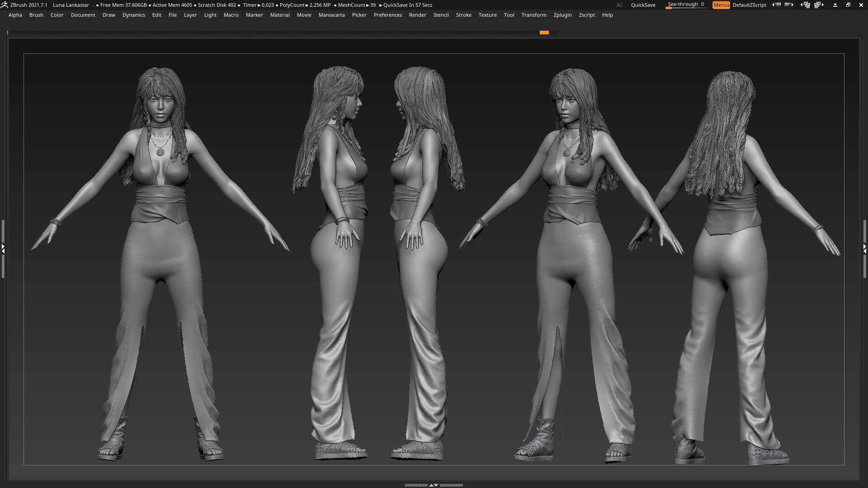This screenshot has height=488, width=868.
Task: Click the 'Luna Lankastar' project name text
Action: (x=71, y=5)
